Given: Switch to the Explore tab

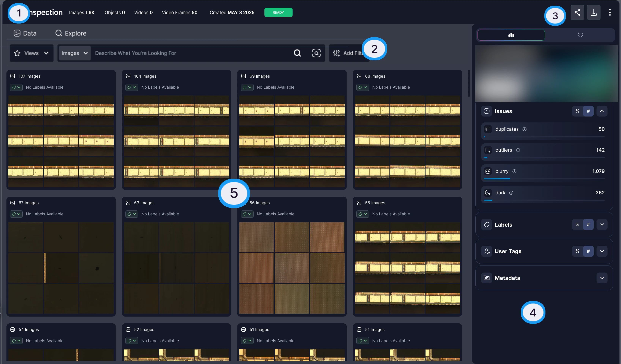Looking at the screenshot, I should tap(71, 33).
